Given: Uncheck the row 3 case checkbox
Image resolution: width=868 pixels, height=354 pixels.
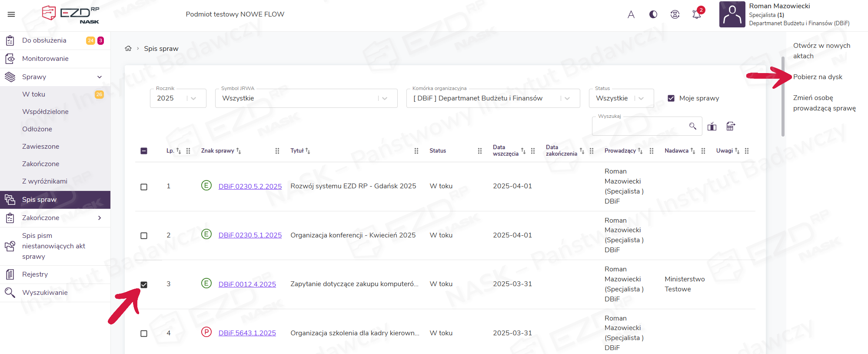Looking at the screenshot, I should point(144,284).
